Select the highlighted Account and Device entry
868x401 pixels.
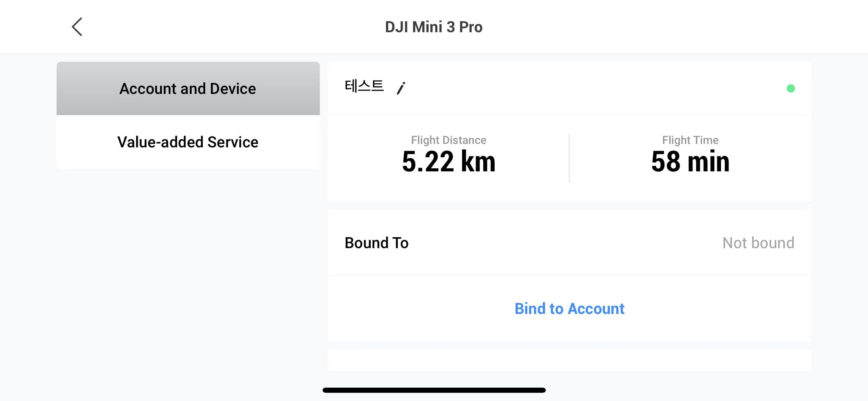coord(187,88)
